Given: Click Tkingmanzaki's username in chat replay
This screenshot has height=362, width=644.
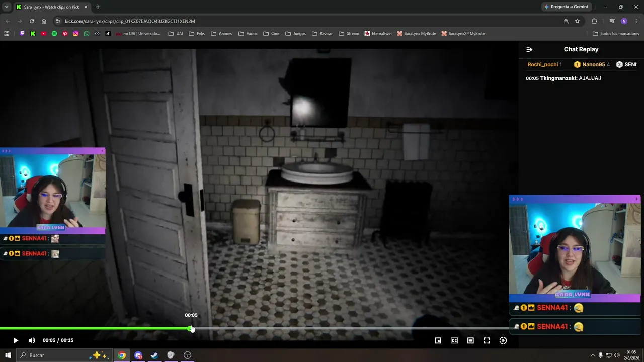Looking at the screenshot, I should click(x=558, y=78).
